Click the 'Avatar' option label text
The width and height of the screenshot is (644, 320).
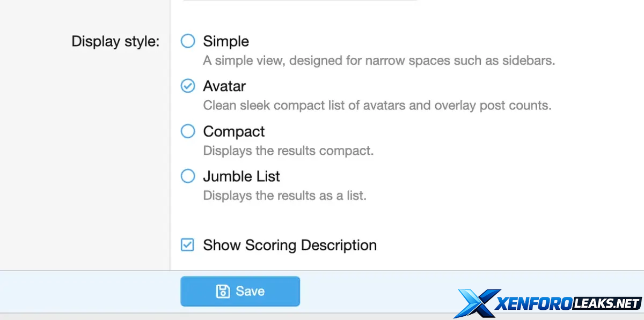tap(224, 86)
